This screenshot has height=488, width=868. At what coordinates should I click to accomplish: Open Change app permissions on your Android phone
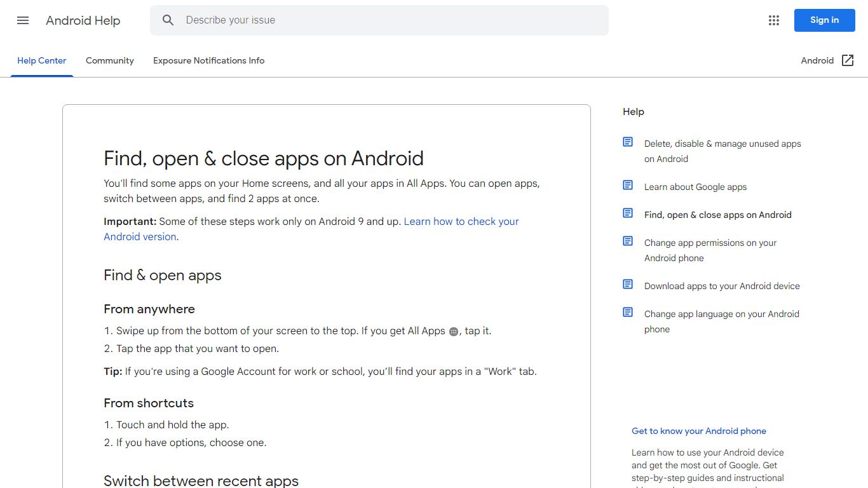[x=710, y=250]
